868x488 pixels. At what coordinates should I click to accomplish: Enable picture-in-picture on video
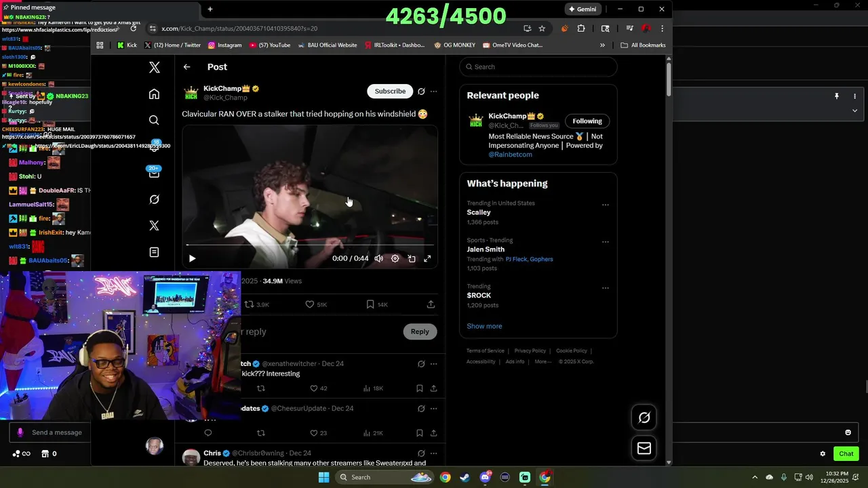412,258
